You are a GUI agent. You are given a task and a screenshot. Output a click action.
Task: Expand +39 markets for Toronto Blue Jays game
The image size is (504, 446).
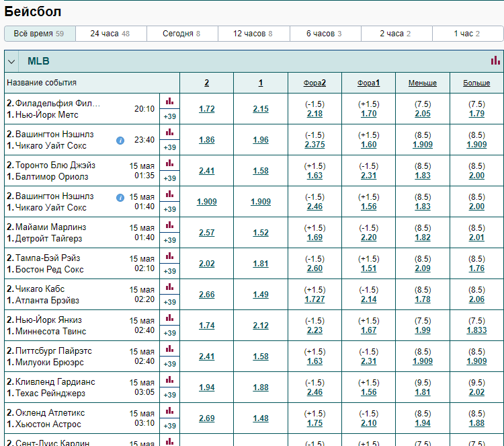170,178
